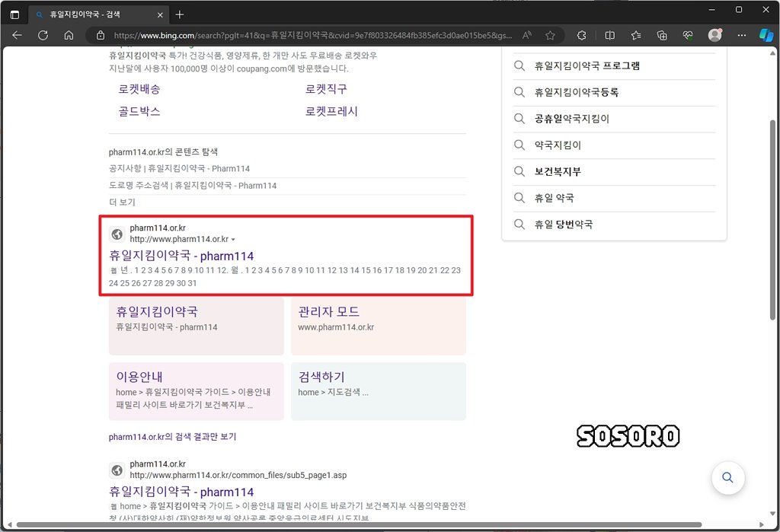Open 로켓배송 link
This screenshot has height=532, width=780.
click(139, 89)
